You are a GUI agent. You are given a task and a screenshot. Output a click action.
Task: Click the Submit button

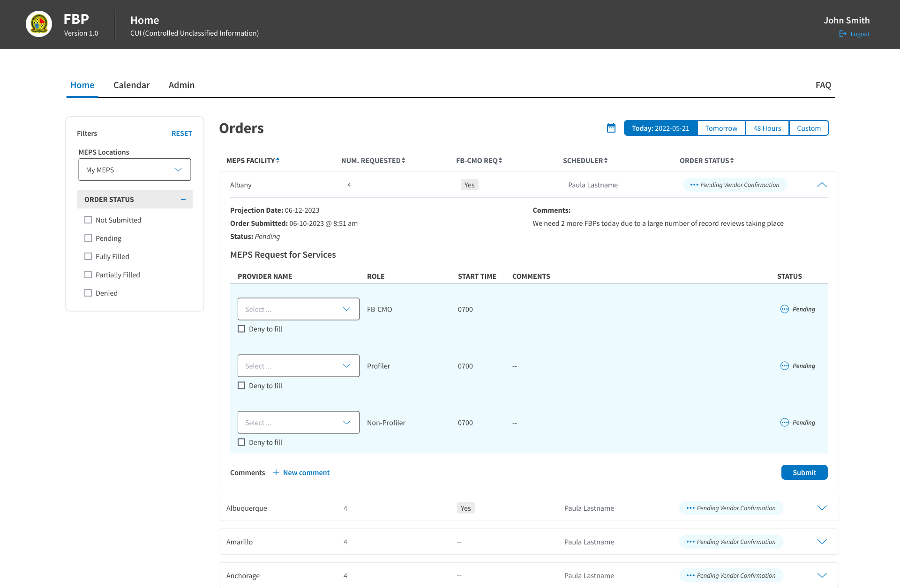[x=804, y=472]
